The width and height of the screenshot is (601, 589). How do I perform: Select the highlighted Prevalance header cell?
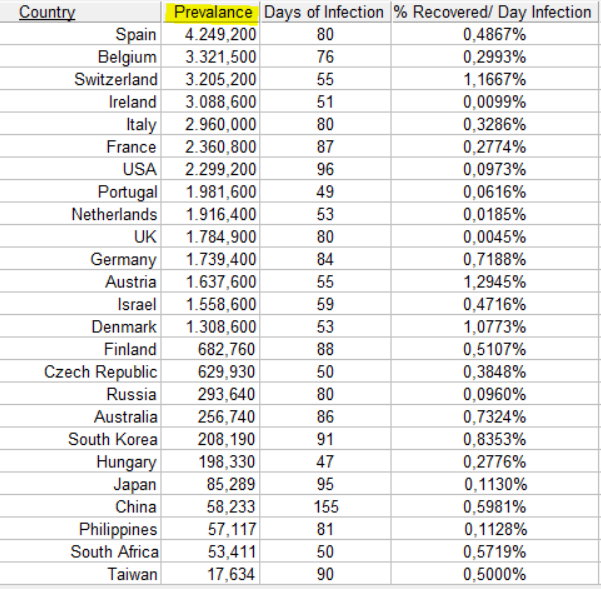point(211,12)
